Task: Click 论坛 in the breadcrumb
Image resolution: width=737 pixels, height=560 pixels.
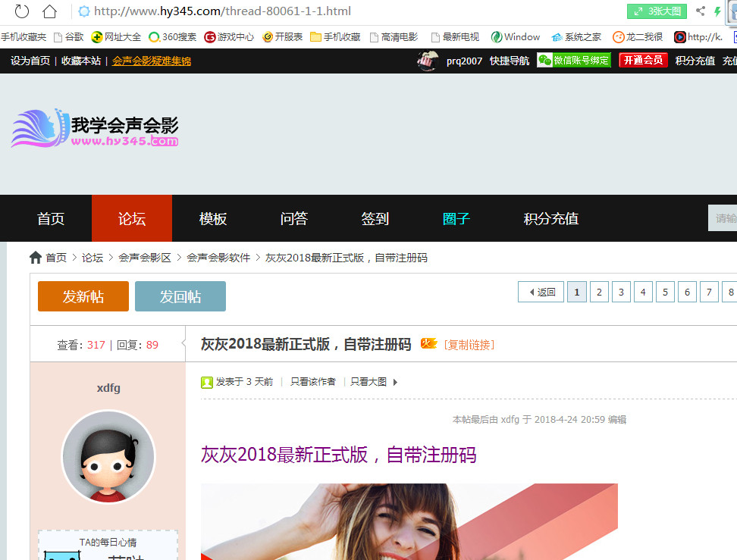Action: click(x=93, y=258)
